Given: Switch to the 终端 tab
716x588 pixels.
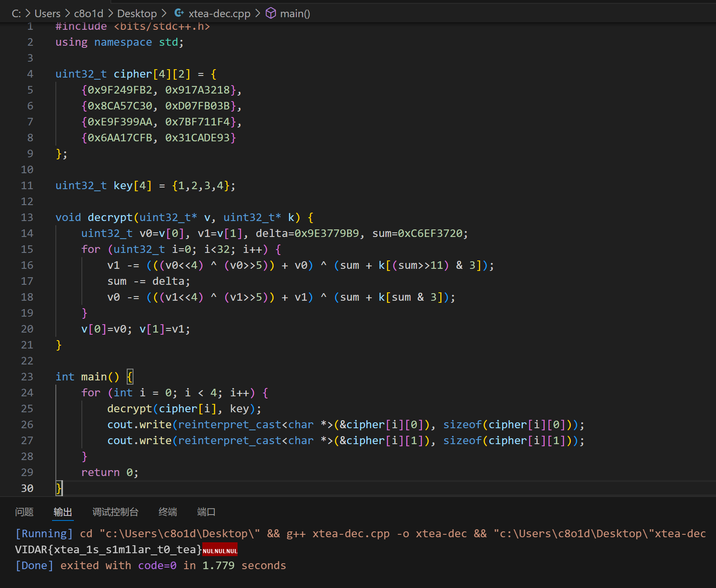Looking at the screenshot, I should (x=168, y=512).
